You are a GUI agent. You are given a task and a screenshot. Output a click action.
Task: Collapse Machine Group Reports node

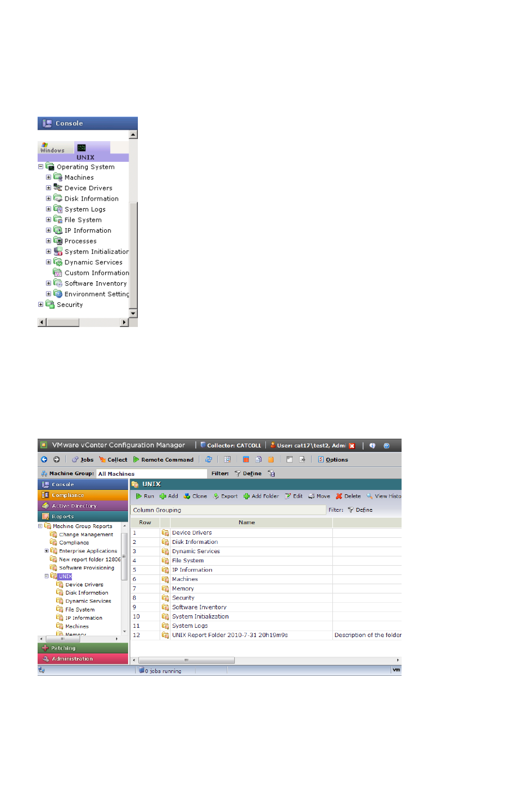(40, 526)
